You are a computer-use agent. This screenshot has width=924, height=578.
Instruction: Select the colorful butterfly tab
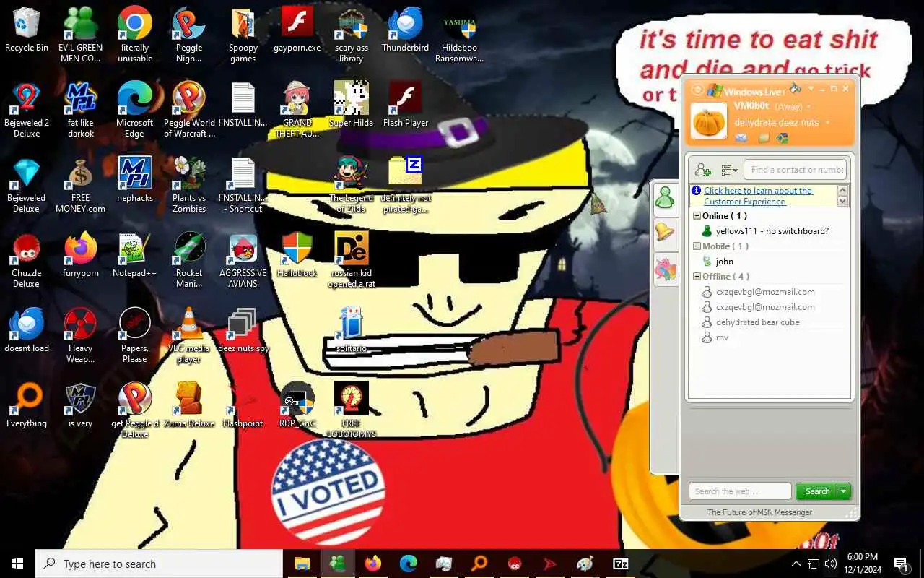pos(665,270)
